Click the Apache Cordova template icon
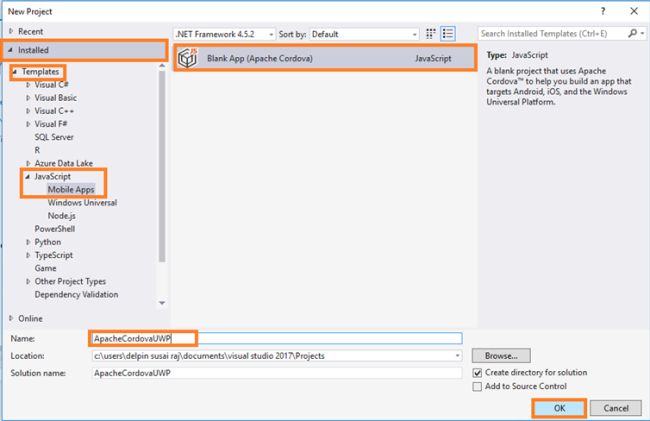This screenshot has height=421, width=650. tap(187, 58)
